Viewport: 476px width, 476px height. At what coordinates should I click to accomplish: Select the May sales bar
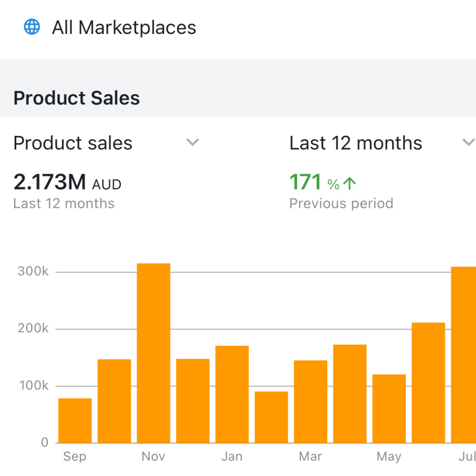pyautogui.click(x=389, y=409)
